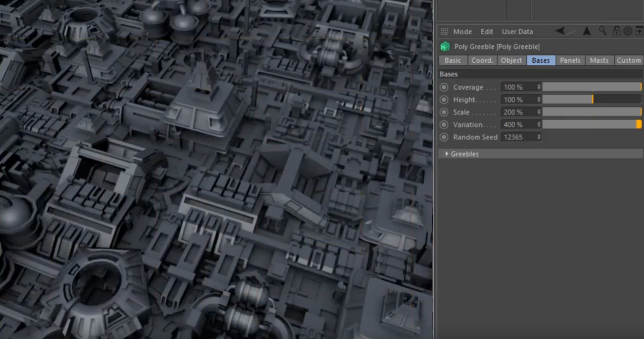
Task: Toggle the Variation animation circle
Action: (x=444, y=125)
